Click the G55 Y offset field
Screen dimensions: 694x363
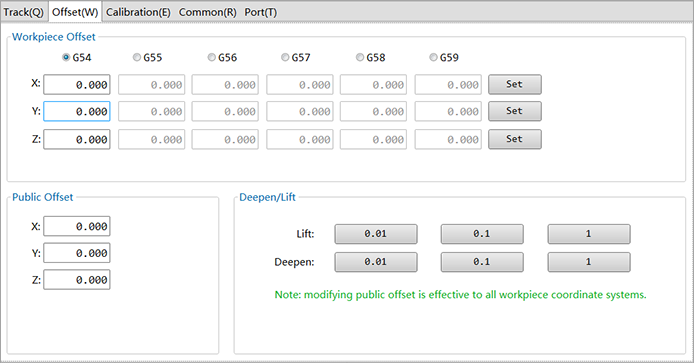tap(151, 112)
